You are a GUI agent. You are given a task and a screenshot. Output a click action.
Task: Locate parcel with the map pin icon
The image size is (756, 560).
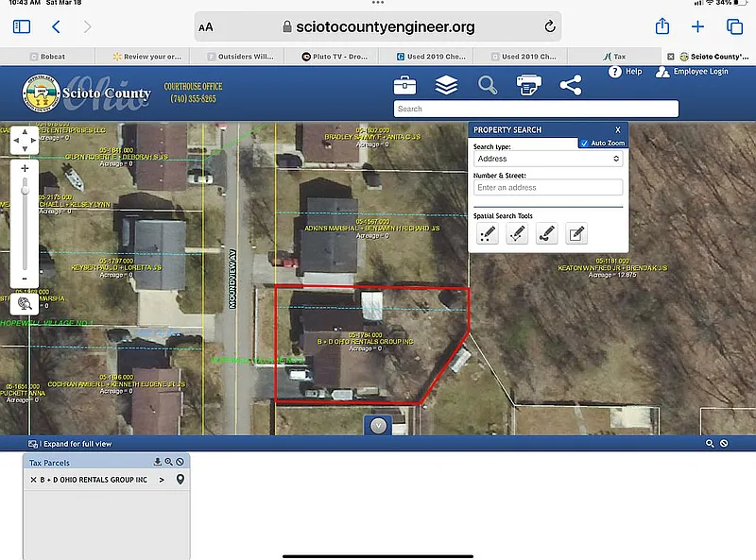(x=180, y=480)
